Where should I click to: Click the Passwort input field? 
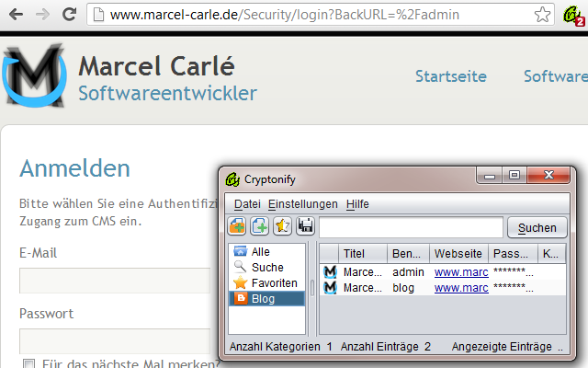(x=115, y=341)
